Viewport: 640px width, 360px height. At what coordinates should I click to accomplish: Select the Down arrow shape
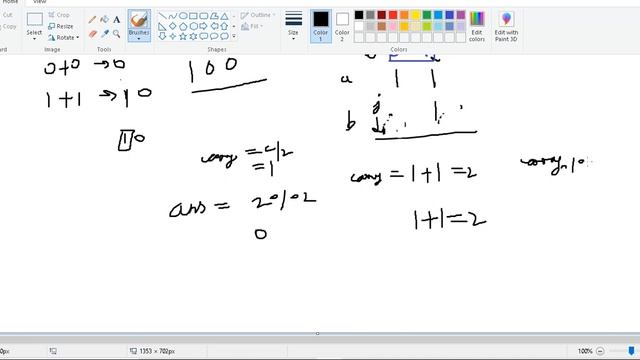pos(162,36)
